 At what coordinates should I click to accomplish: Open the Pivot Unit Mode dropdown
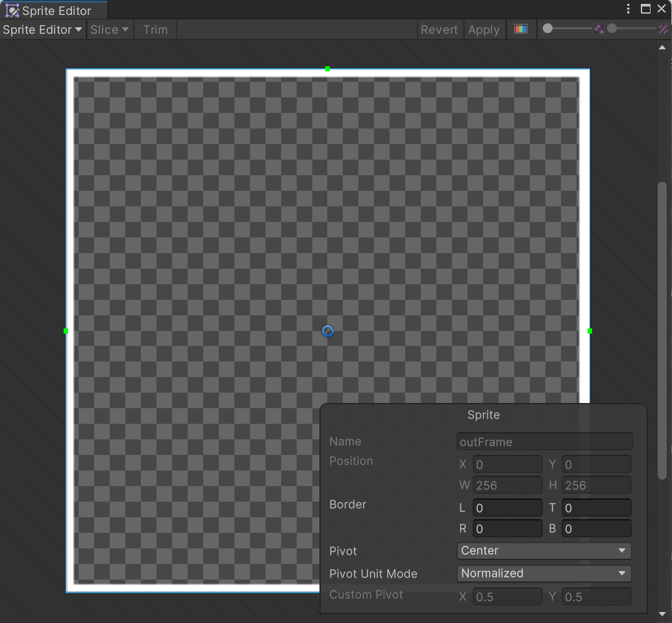[x=544, y=573]
